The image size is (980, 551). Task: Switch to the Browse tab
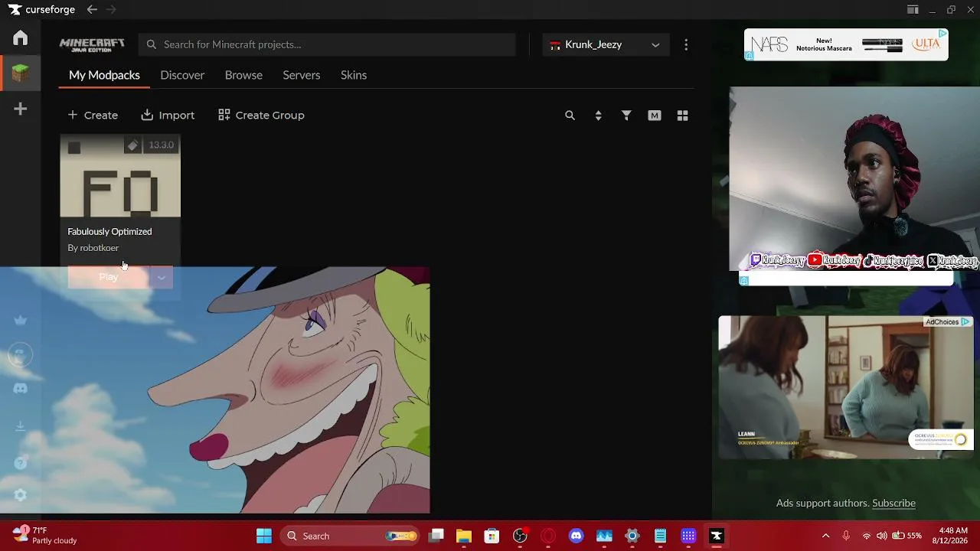point(243,75)
